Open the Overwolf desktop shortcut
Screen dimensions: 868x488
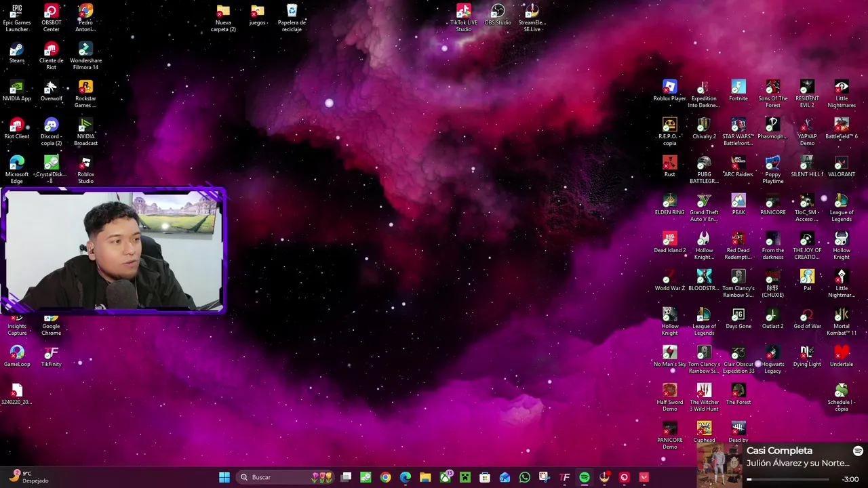(51, 90)
